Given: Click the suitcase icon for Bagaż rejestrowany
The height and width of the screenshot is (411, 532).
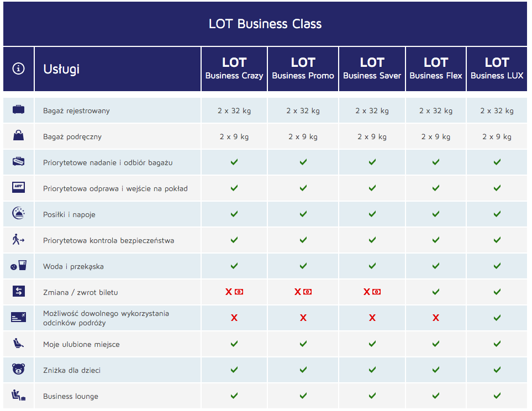Looking at the screenshot, I should [x=18, y=109].
